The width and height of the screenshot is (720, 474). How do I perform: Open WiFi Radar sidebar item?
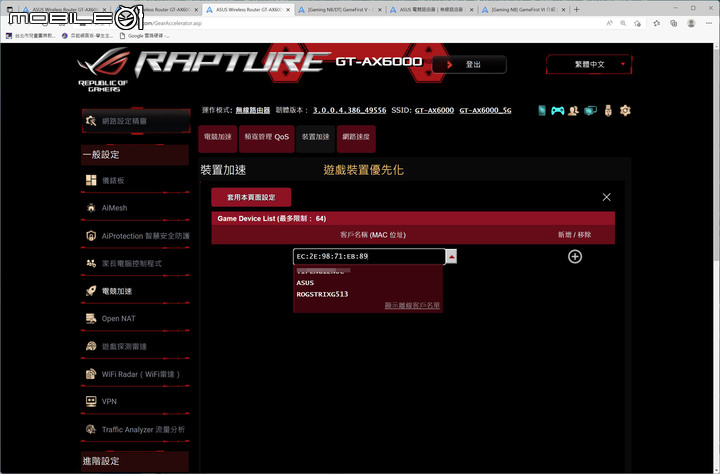135,374
